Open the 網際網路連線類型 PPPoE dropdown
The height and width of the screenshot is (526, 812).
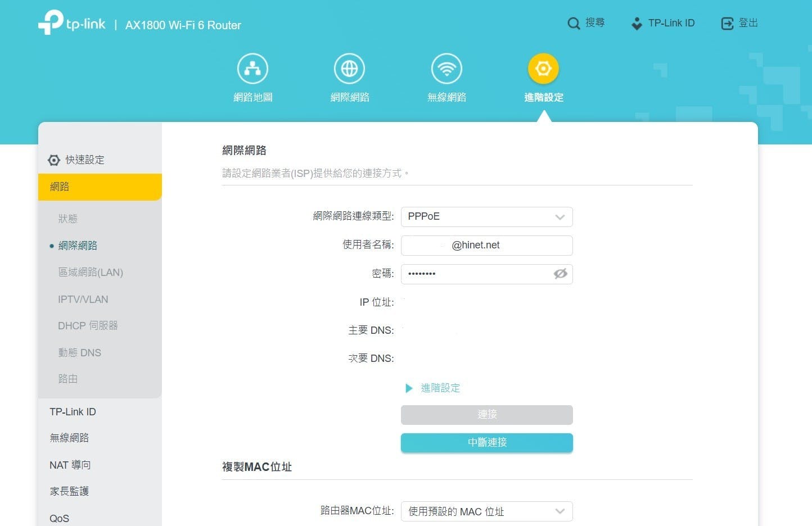(486, 217)
